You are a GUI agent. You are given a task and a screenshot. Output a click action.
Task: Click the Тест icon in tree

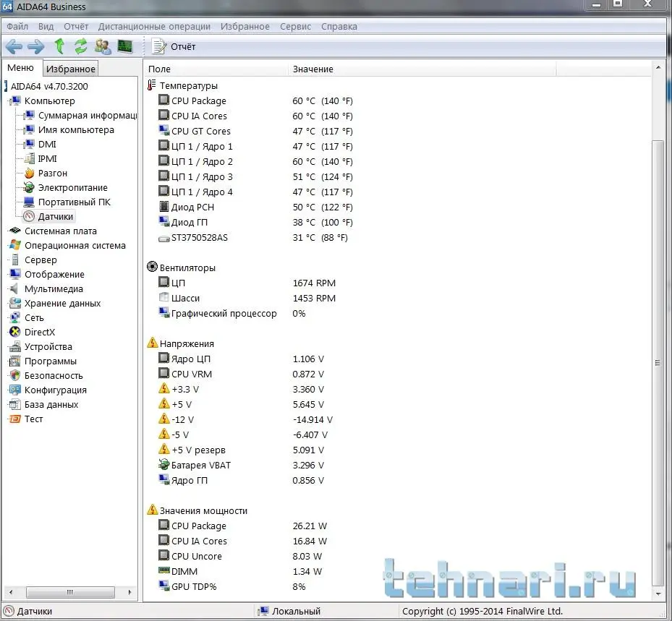[x=15, y=419]
